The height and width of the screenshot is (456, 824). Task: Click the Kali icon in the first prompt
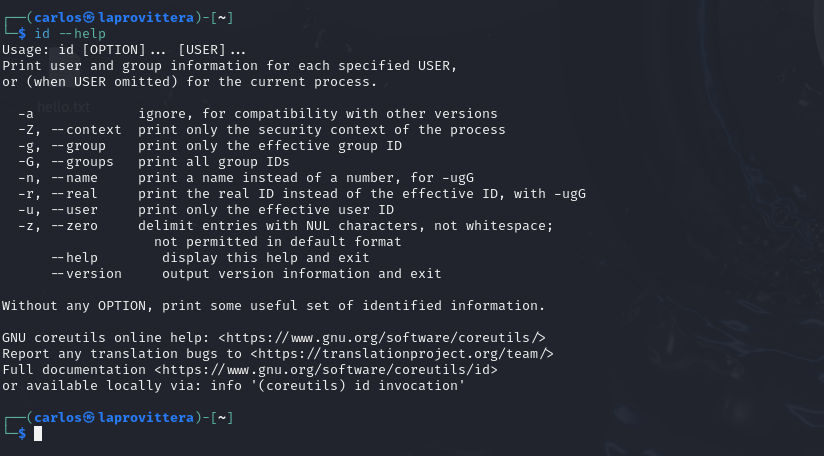[89, 18]
